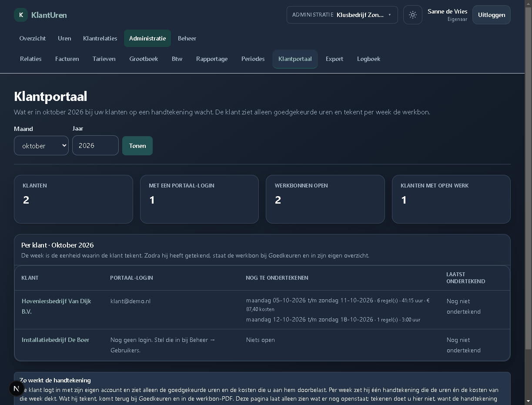This screenshot has height=405, width=532.
Task: Click the 'Niets open' cell
Action: pos(261,340)
